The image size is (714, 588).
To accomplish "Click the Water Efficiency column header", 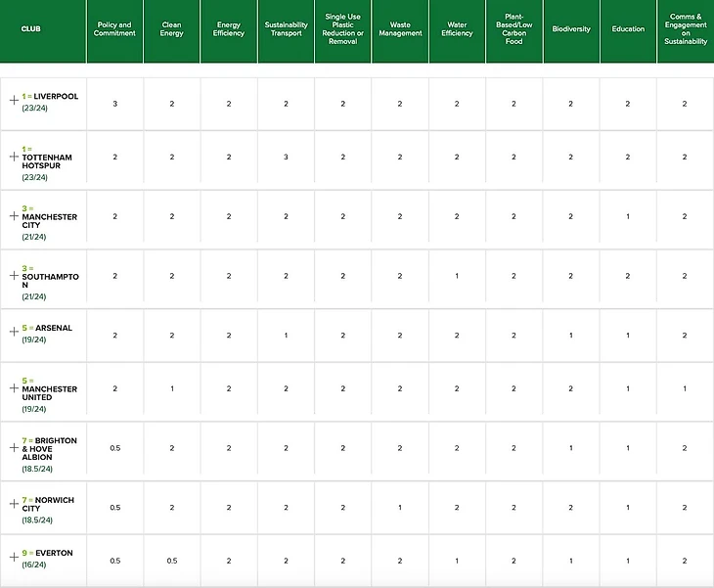I will 457,28.
